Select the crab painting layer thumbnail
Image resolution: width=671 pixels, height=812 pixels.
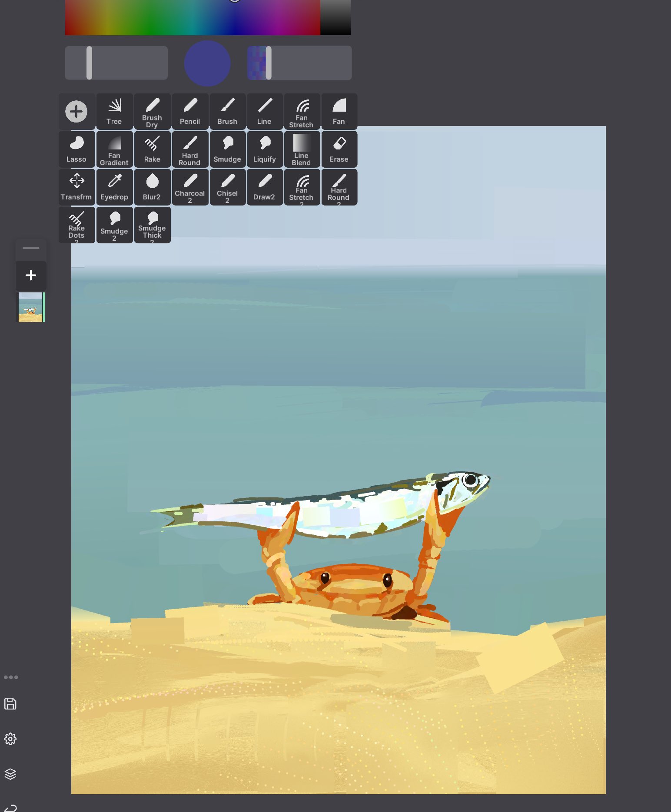[x=30, y=307]
